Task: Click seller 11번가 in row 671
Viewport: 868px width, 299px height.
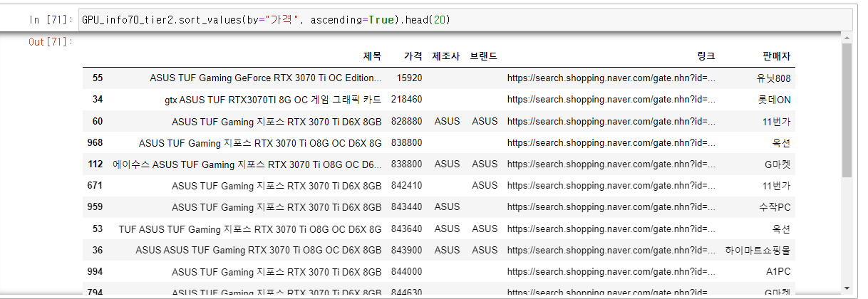Action: click(x=777, y=185)
